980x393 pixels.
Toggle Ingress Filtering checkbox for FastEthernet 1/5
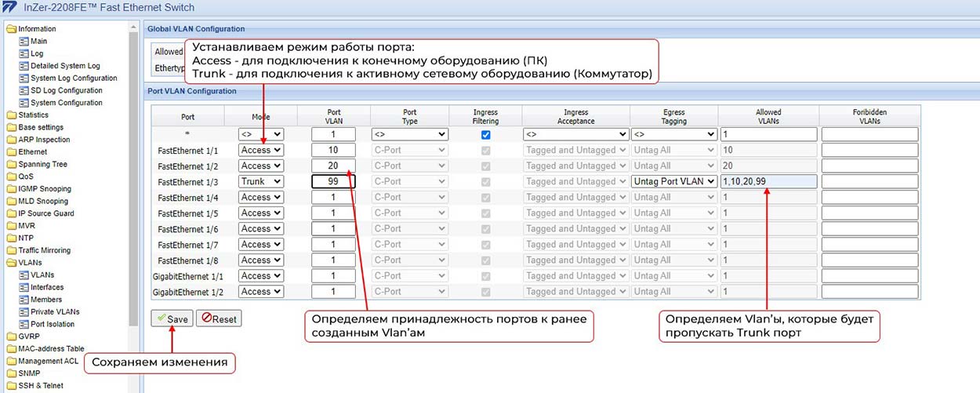[x=485, y=213]
